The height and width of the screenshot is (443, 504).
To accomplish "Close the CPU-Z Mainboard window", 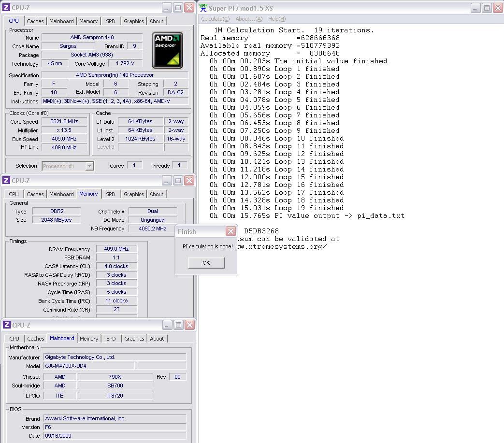I will point(189,325).
